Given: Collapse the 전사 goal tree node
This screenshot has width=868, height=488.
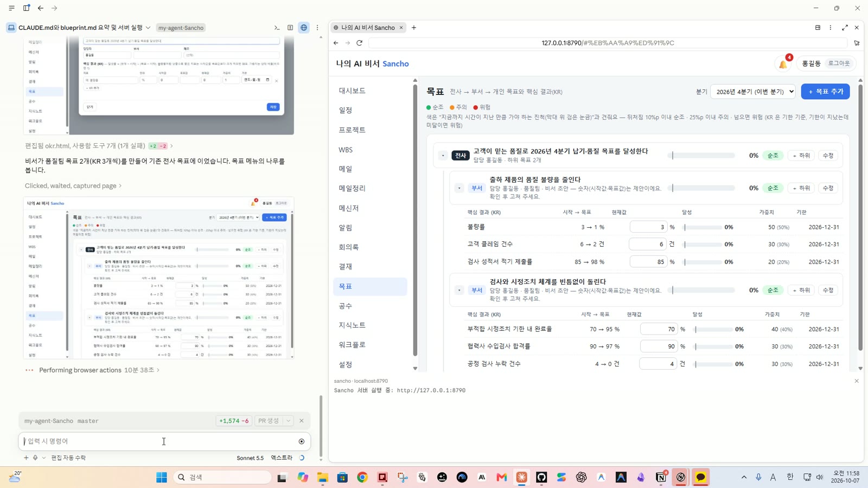Looking at the screenshot, I should [443, 156].
